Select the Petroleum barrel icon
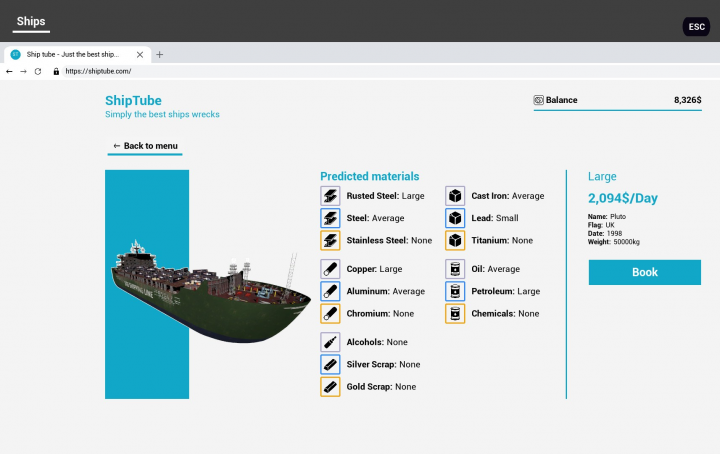The image size is (720, 454). 455,291
